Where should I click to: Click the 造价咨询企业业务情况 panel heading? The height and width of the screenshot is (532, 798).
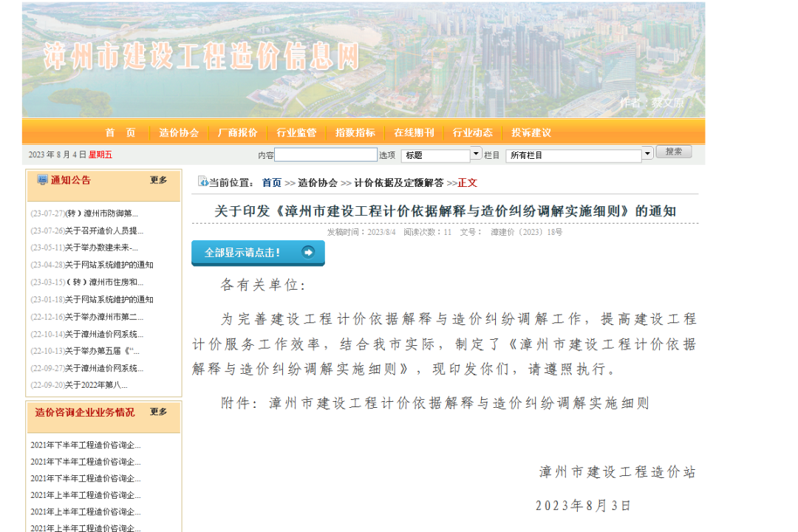tap(85, 412)
